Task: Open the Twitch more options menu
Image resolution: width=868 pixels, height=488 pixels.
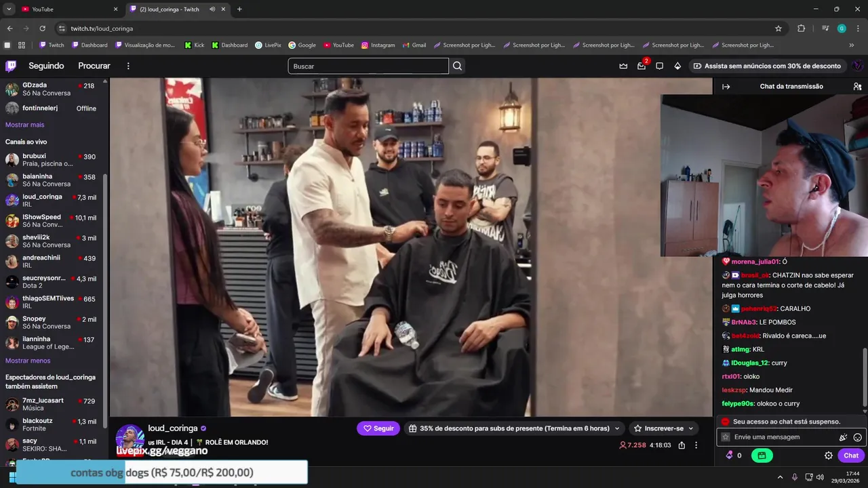Action: click(x=128, y=66)
